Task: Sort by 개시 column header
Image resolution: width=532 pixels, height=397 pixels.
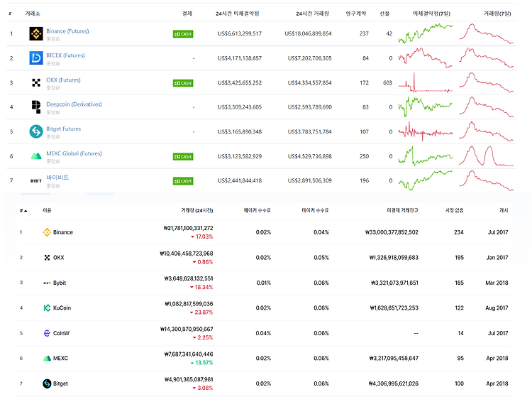Action: [x=504, y=210]
